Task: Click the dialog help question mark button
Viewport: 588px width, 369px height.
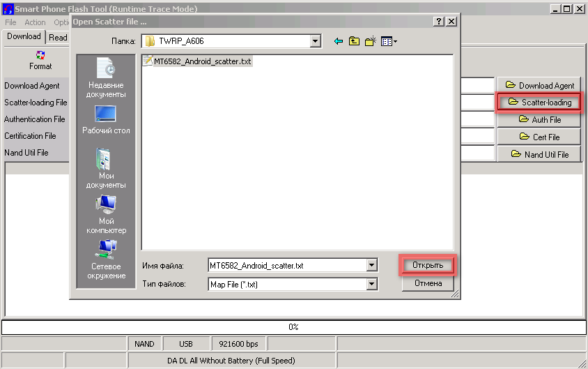Action: (x=438, y=22)
